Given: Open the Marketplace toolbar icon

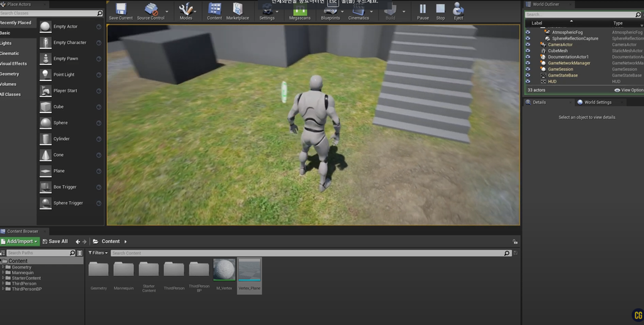Looking at the screenshot, I should (x=237, y=11).
